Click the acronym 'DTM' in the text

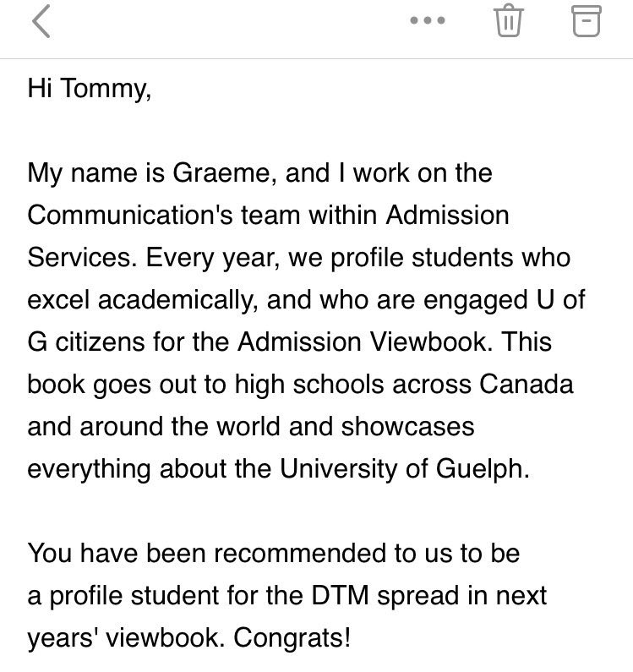(340, 596)
